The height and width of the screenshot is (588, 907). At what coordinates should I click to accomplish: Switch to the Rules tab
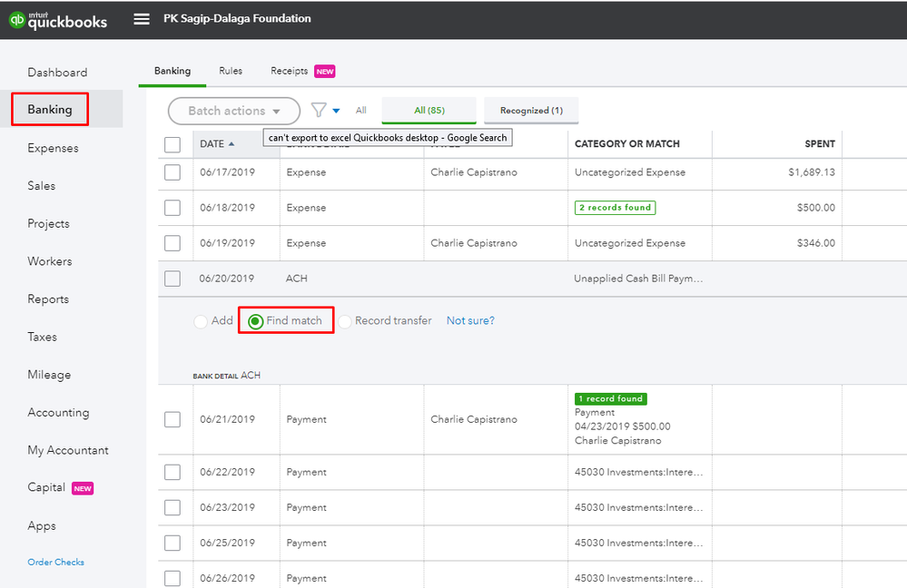tap(231, 71)
